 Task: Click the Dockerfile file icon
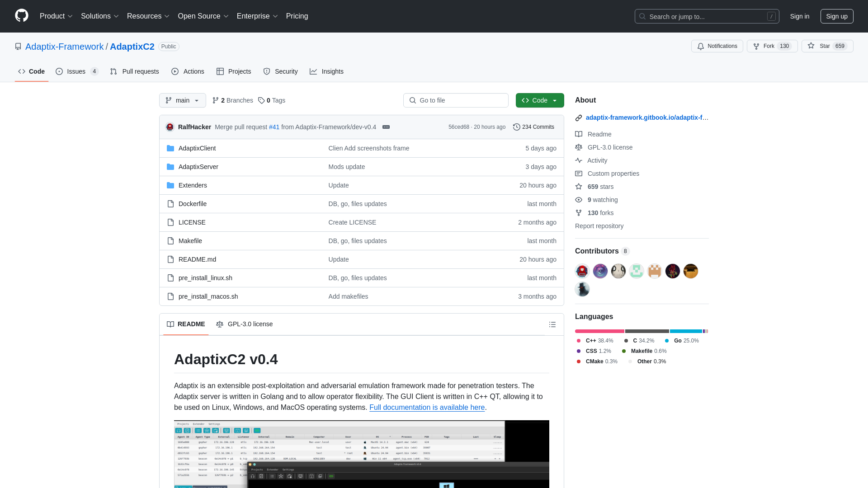pos(170,204)
